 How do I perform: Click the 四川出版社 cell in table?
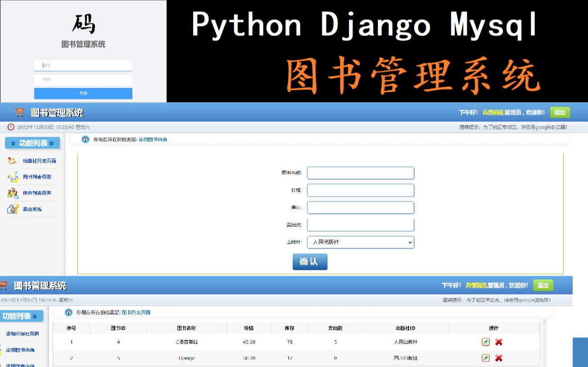point(405,358)
